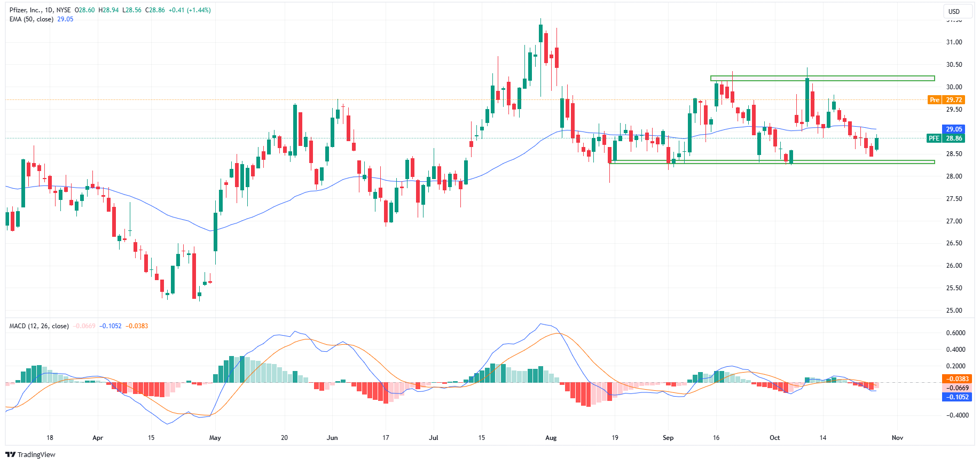Click the 19 date label after Aug
The height and width of the screenshot is (464, 980).
point(615,438)
